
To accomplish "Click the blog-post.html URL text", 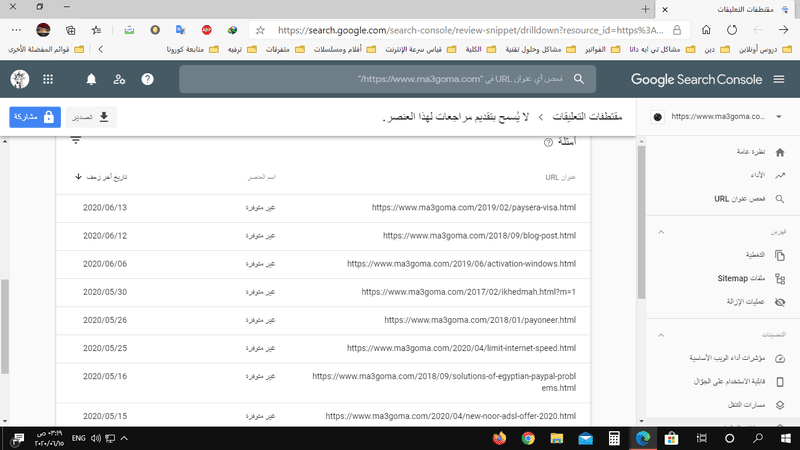I will [x=479, y=236].
